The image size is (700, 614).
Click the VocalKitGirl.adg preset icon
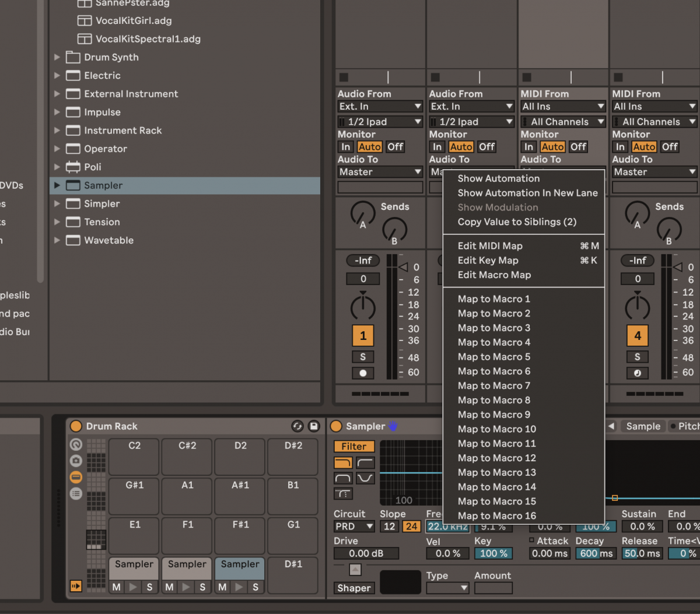tap(85, 21)
